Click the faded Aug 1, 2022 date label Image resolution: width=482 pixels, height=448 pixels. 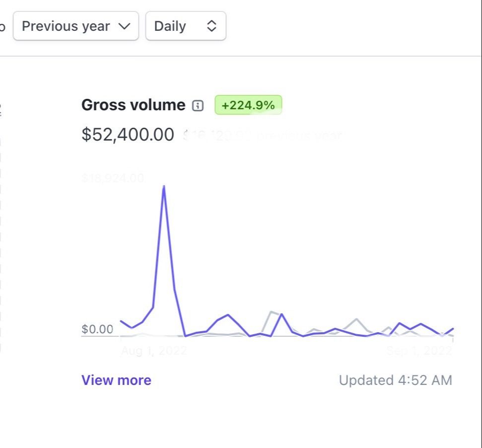tap(154, 351)
